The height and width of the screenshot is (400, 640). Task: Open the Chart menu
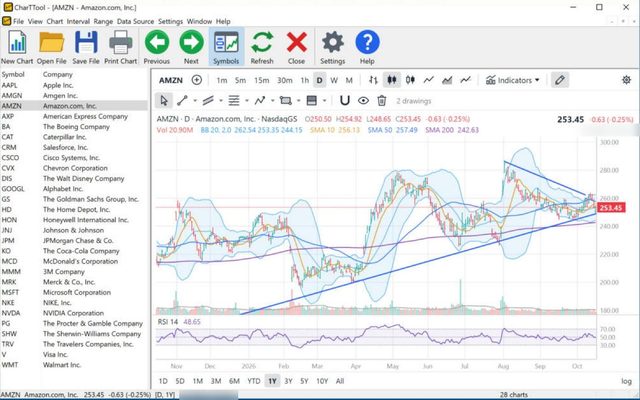[x=54, y=21]
